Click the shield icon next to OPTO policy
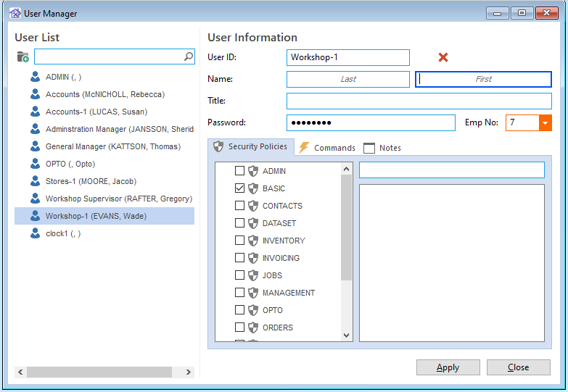The image size is (568, 392). point(253,310)
